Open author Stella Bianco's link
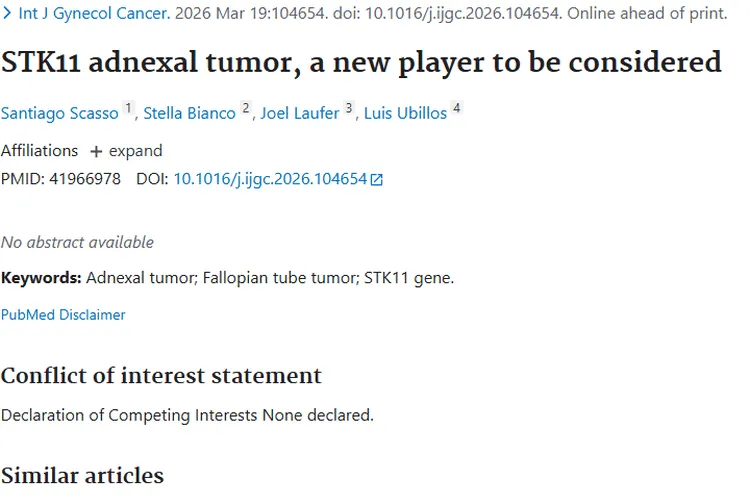Image resolution: width=750 pixels, height=500 pixels. pyautogui.click(x=190, y=113)
